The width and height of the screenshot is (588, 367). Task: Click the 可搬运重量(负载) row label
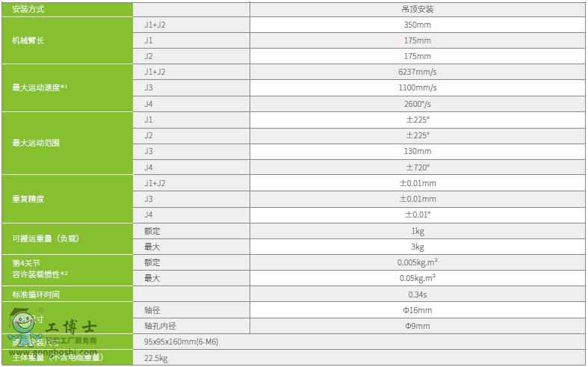click(46, 238)
